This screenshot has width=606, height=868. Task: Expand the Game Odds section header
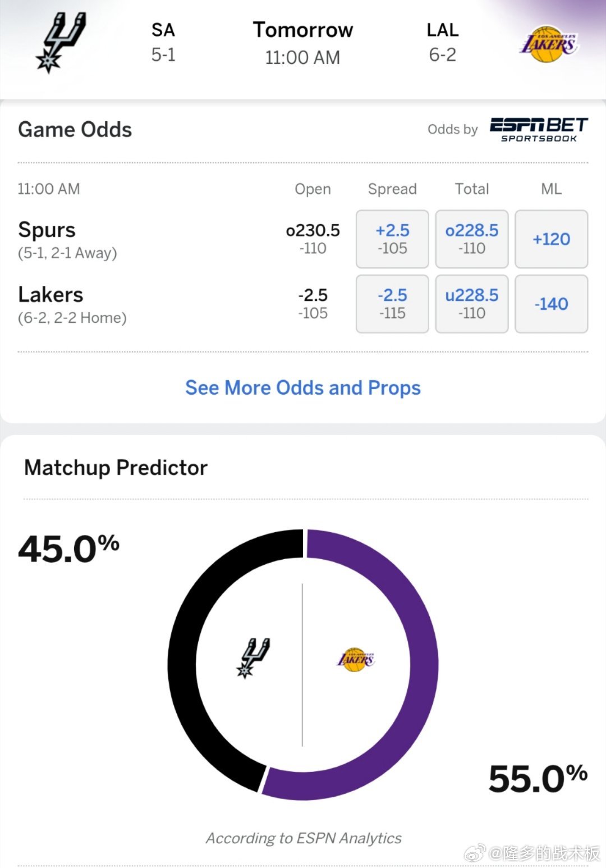75,129
